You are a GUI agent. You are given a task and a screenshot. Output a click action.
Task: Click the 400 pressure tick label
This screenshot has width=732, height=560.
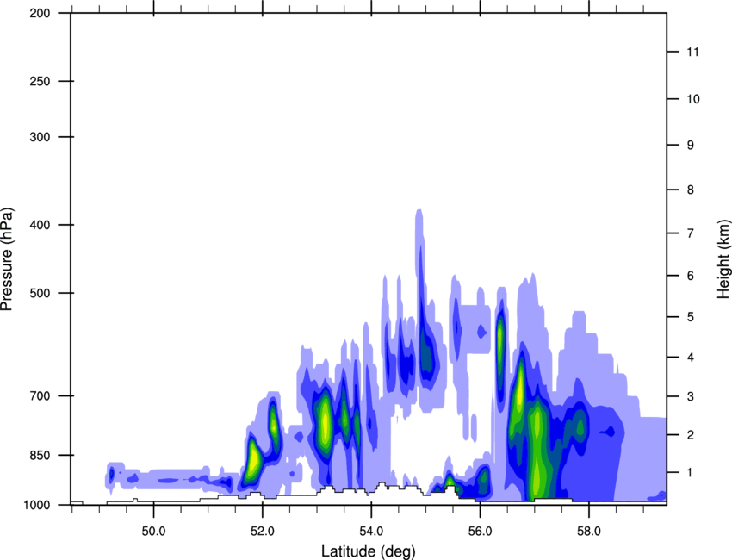40,225
